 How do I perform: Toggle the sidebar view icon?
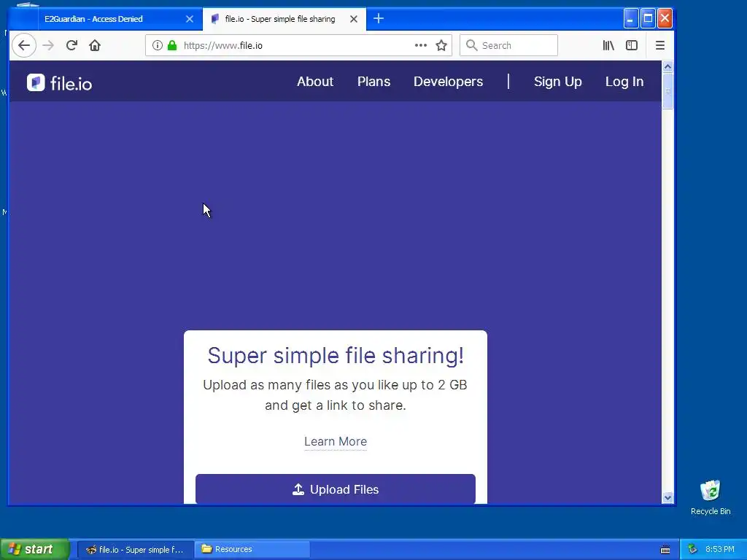coord(632,45)
